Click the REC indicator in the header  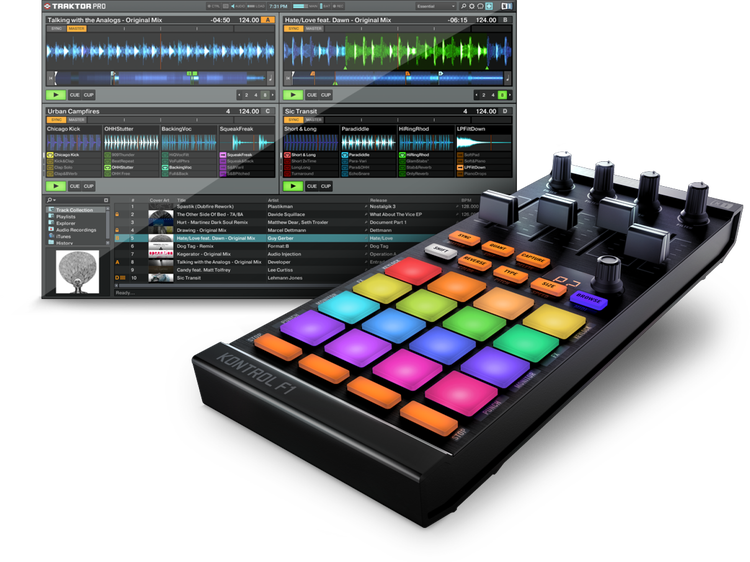pos(338,6)
